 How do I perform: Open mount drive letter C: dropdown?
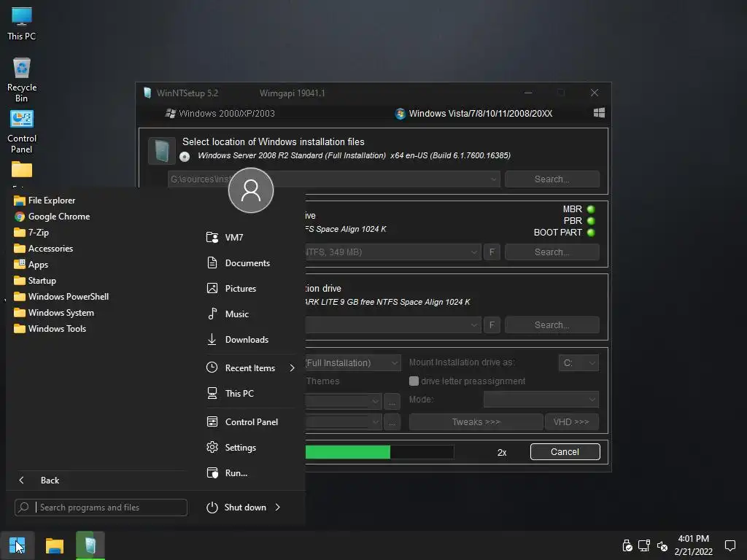pyautogui.click(x=578, y=363)
